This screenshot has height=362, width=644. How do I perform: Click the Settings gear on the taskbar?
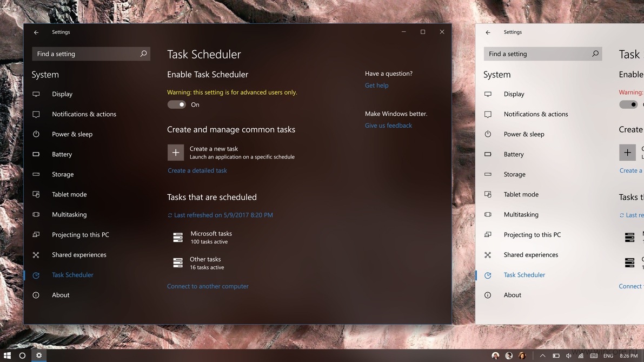(x=39, y=356)
